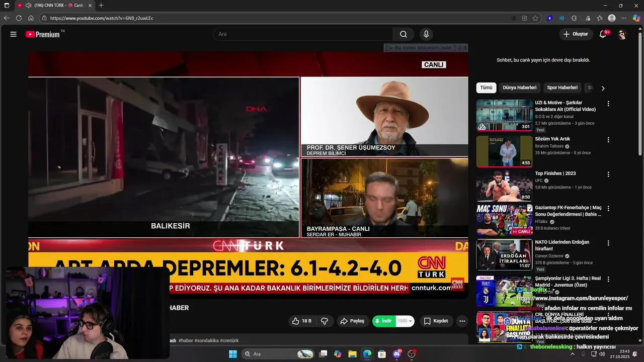
Task: Select the Dünya Haberleri filter chip
Action: coord(520,87)
